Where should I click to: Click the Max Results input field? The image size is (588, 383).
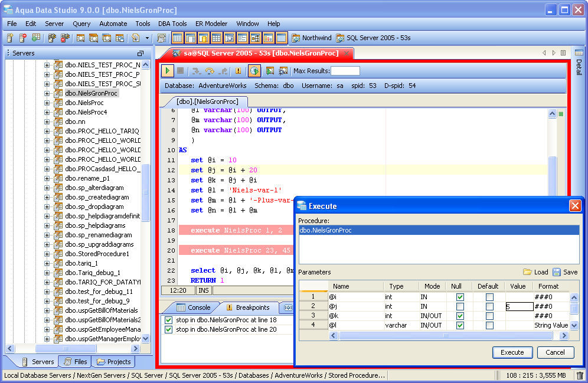(x=345, y=71)
